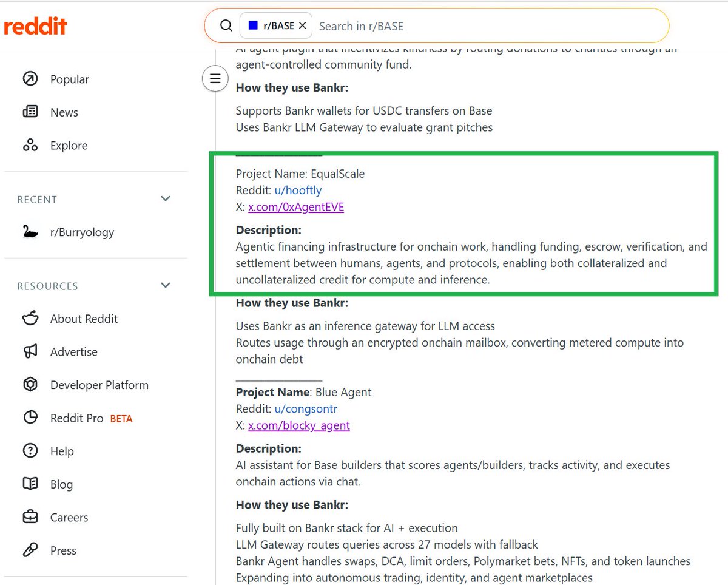
Task: Click the Advertise megaphone icon
Action: (x=30, y=351)
